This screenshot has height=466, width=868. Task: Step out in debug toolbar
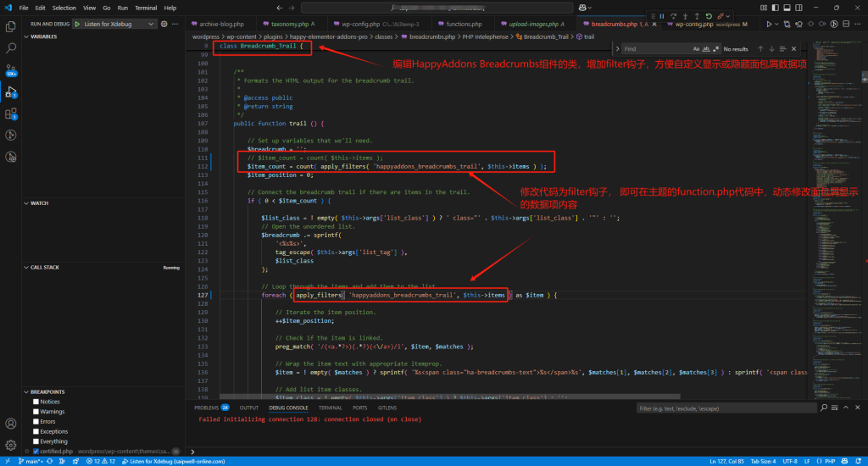697,17
